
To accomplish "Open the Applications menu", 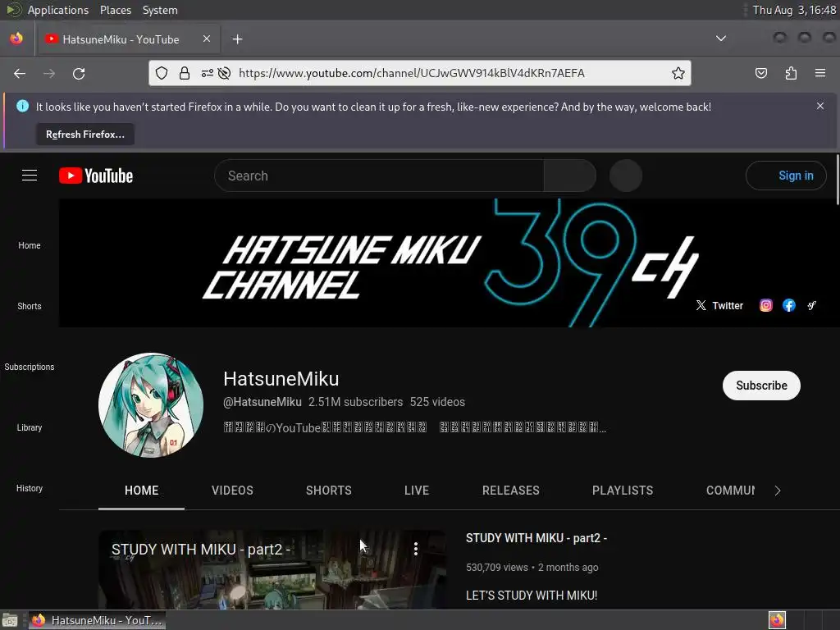I will coord(58,10).
